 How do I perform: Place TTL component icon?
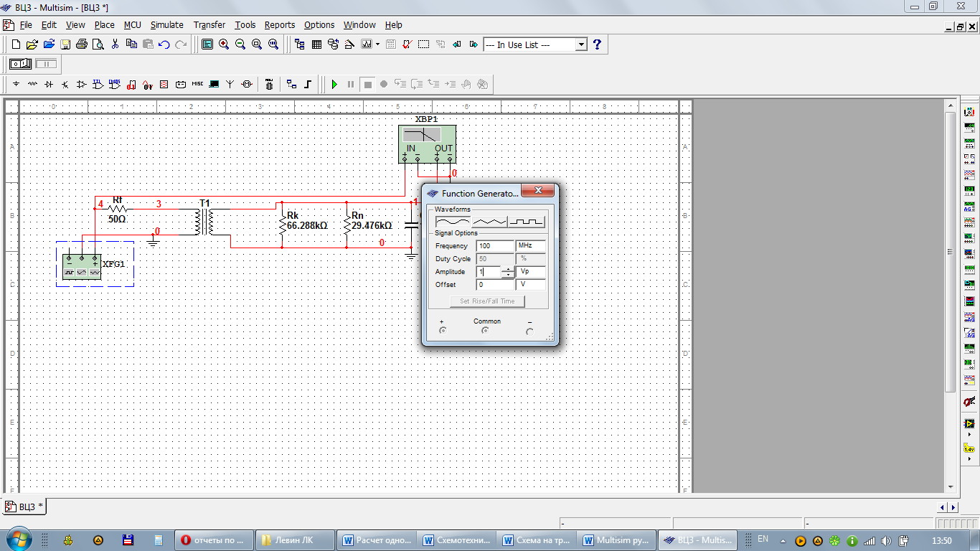pos(98,84)
